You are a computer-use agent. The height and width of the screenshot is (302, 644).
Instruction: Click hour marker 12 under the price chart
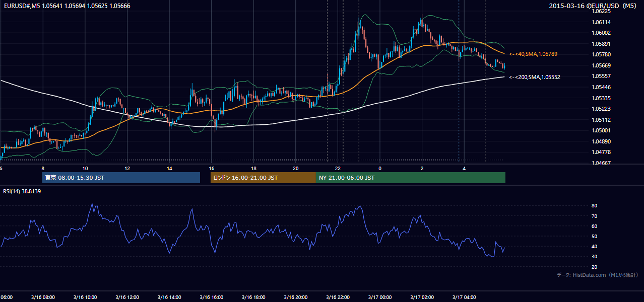point(127,168)
